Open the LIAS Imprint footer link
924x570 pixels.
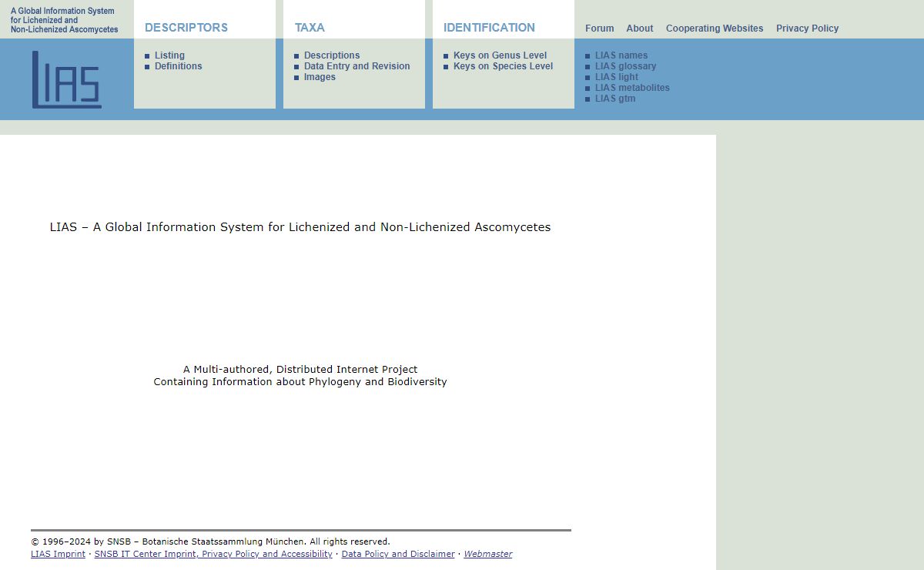(59, 554)
